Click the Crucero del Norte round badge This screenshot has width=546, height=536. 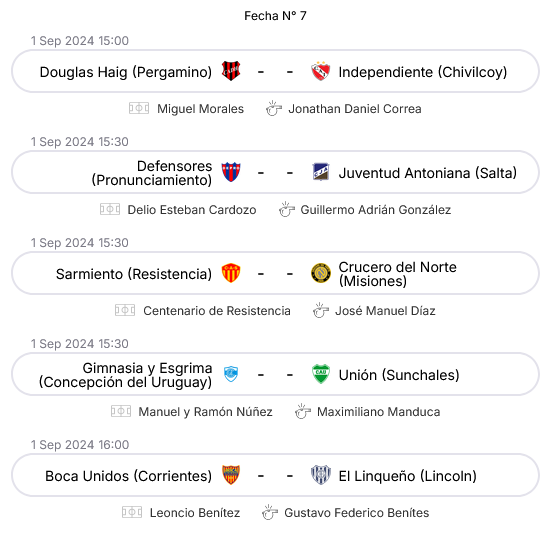point(321,273)
